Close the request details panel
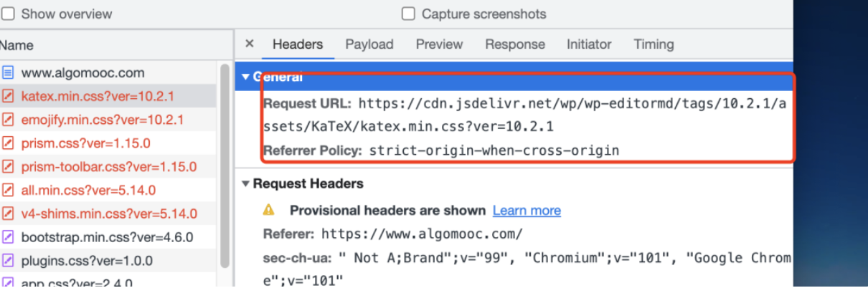Image resolution: width=868 pixels, height=288 pixels. point(250,44)
